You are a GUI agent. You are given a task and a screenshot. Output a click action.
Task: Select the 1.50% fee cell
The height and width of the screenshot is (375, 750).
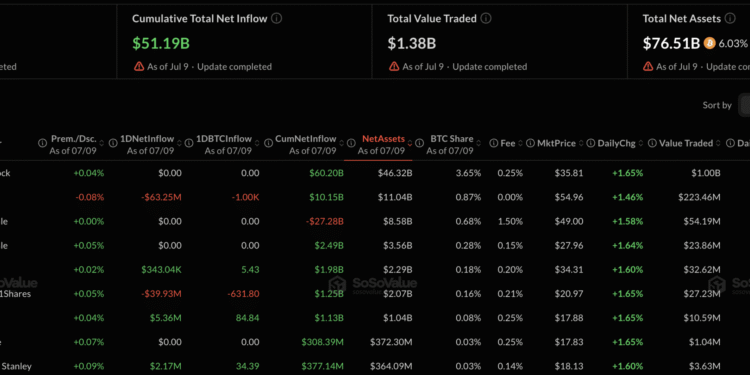pos(510,221)
